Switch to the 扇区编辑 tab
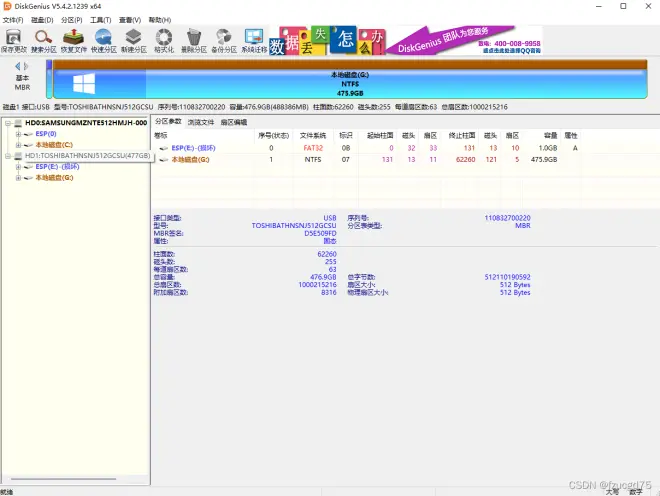 coord(234,122)
